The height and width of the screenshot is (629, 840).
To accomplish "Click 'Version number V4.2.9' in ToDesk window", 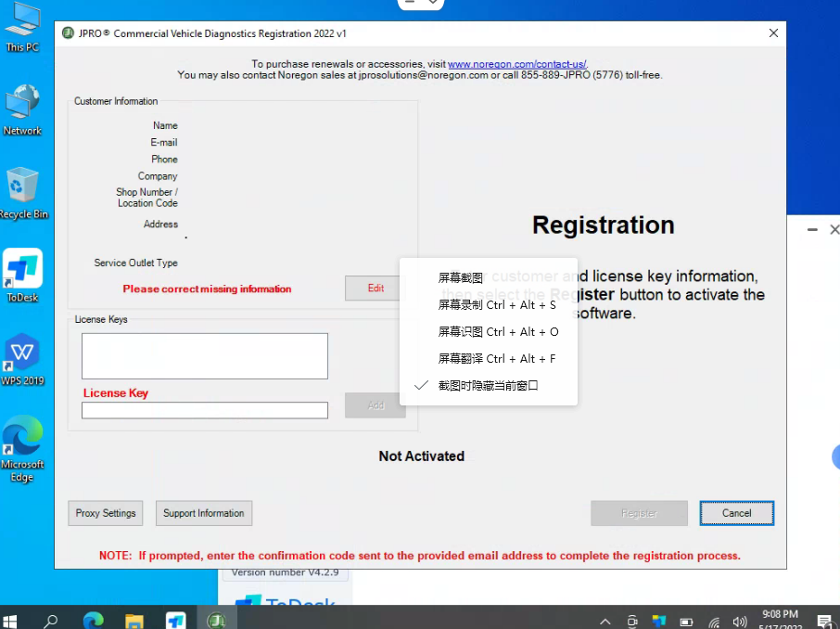I will 285,572.
